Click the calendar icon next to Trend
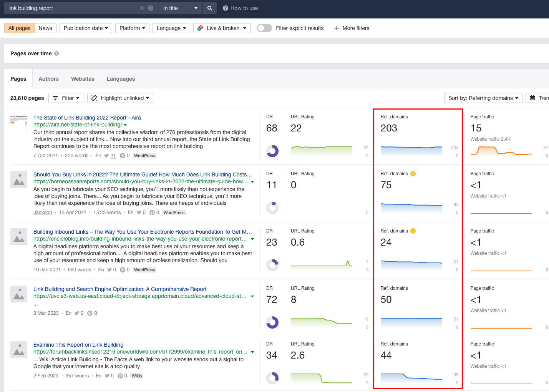Viewport: 549px width, 392px height. coord(534,98)
